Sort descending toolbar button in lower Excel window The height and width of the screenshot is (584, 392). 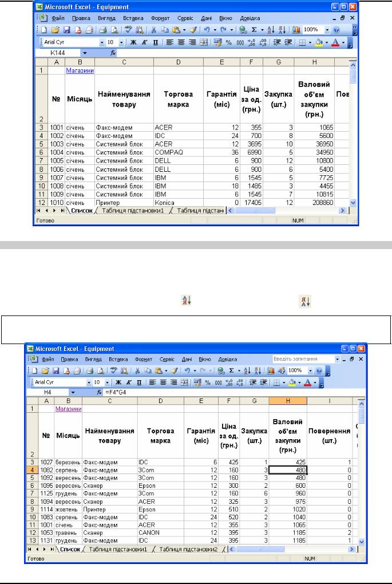[x=258, y=370]
